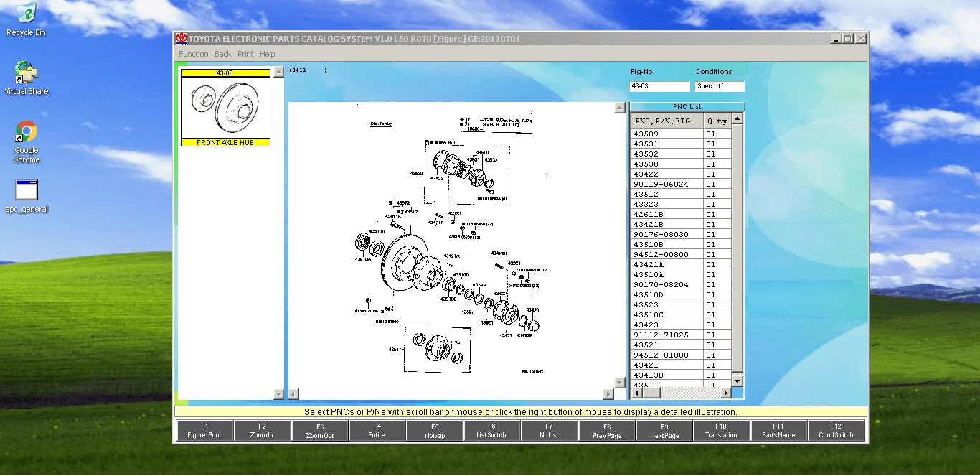Click the figure view scroll-left arrow
The width and height of the screenshot is (980, 476).
coord(293,394)
